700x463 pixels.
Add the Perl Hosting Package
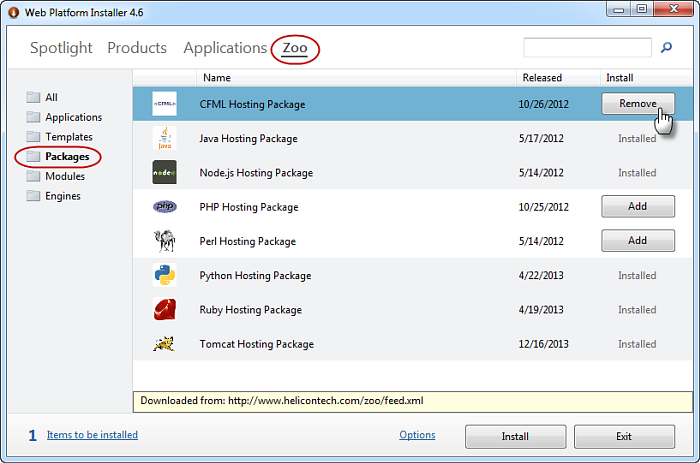point(637,241)
